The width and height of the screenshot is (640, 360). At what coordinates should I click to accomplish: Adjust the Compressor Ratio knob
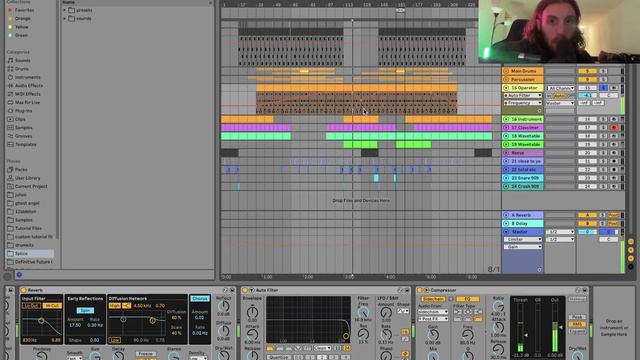(x=498, y=307)
